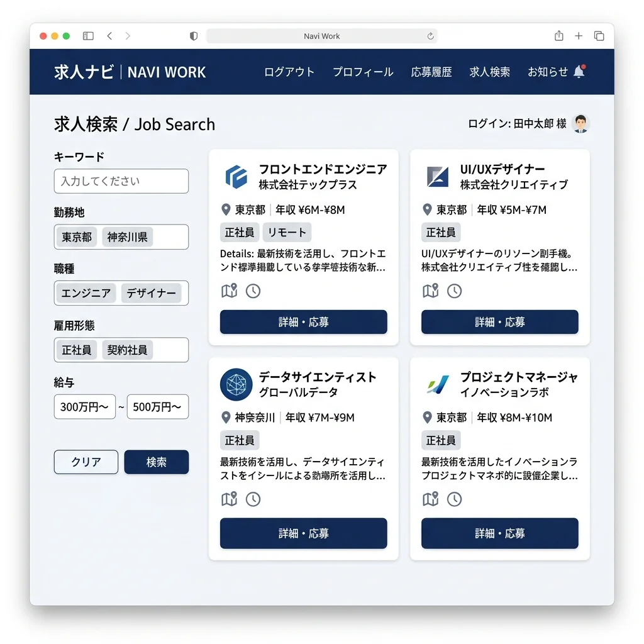Click clock icon on UI/UXデザイナー card
Viewport: 644px width, 644px height.
tap(454, 291)
